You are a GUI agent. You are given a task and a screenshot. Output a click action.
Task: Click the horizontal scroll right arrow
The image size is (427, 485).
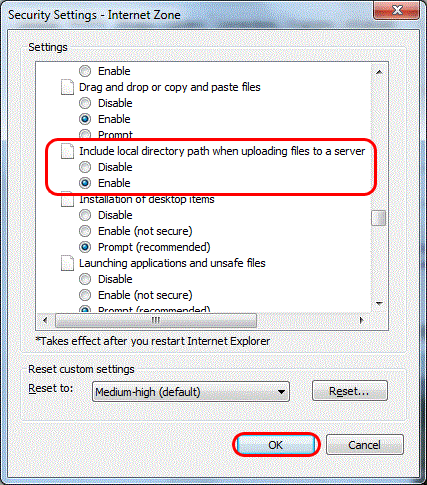pos(362,321)
